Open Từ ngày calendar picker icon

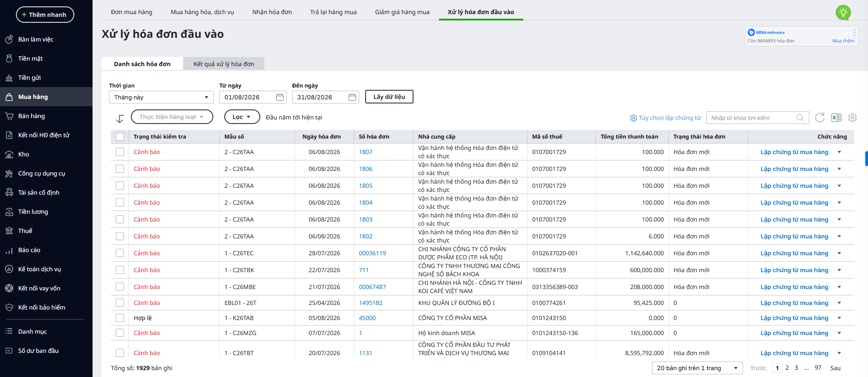[x=280, y=97]
